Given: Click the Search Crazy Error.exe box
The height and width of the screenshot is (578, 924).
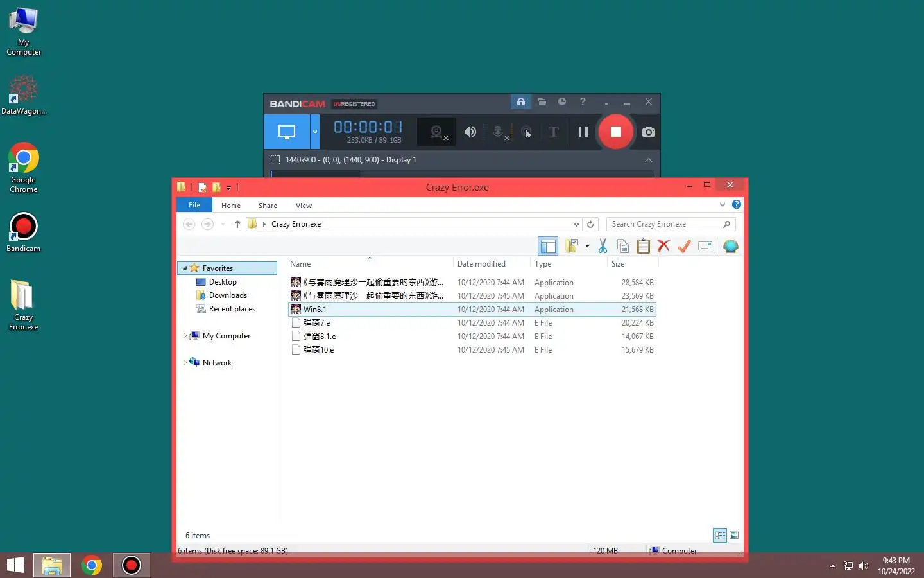Looking at the screenshot, I should point(671,224).
